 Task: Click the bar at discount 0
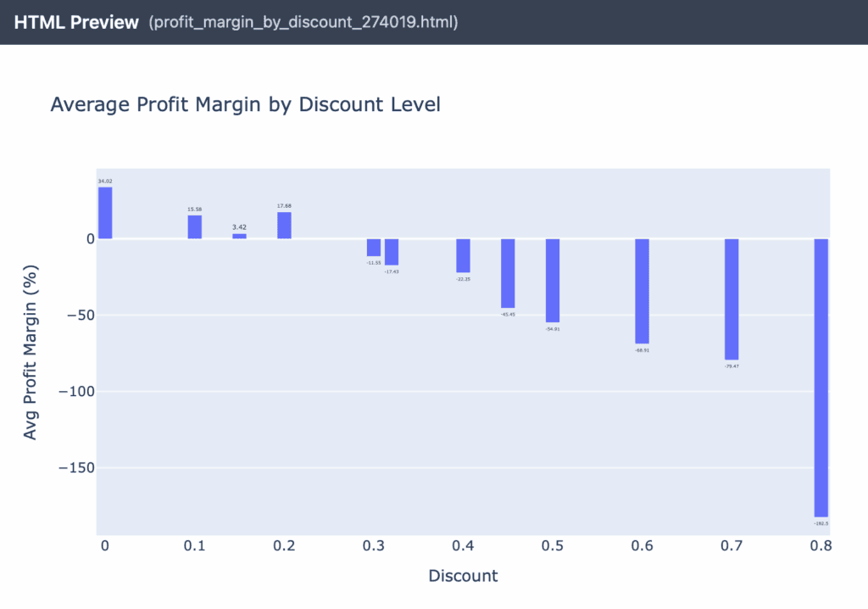(x=105, y=213)
